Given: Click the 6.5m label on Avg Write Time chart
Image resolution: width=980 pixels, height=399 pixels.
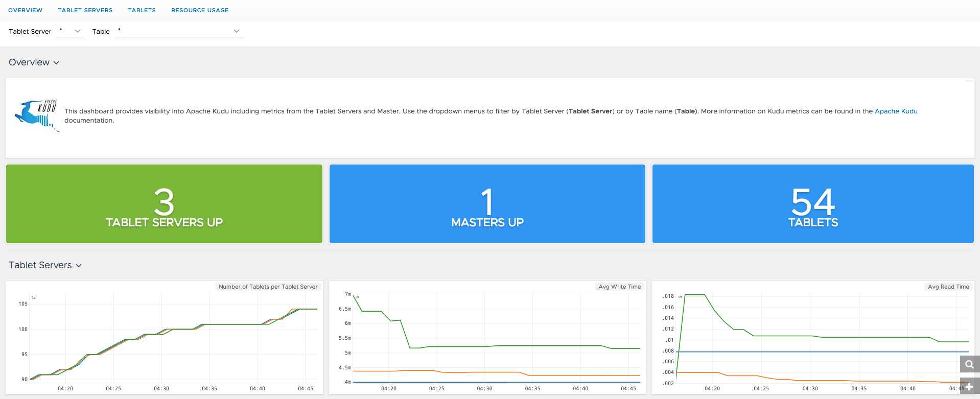Looking at the screenshot, I should [x=345, y=309].
